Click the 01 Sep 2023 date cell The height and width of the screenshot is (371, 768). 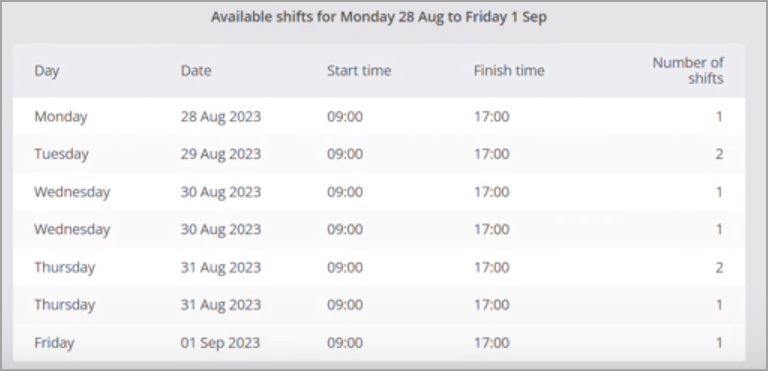pos(220,343)
